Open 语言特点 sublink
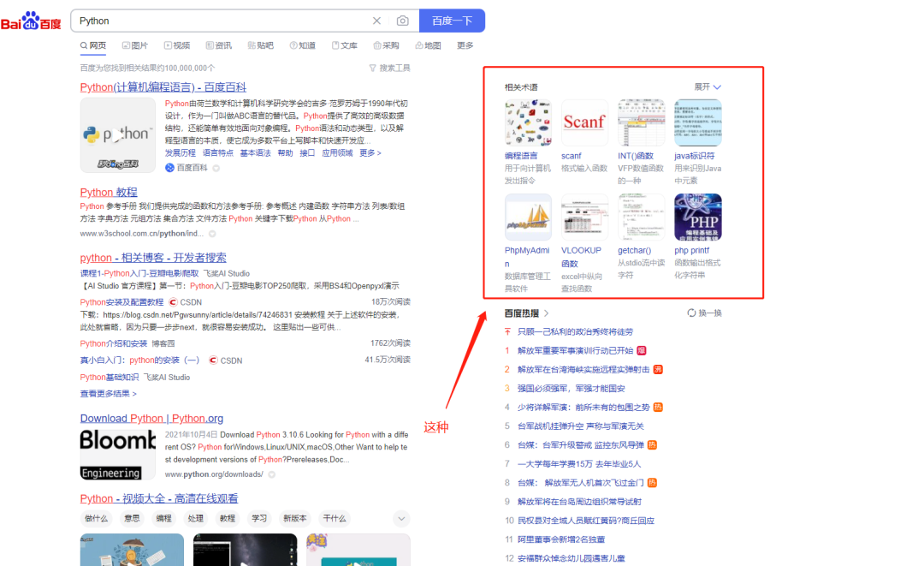The width and height of the screenshot is (924, 566). (218, 152)
